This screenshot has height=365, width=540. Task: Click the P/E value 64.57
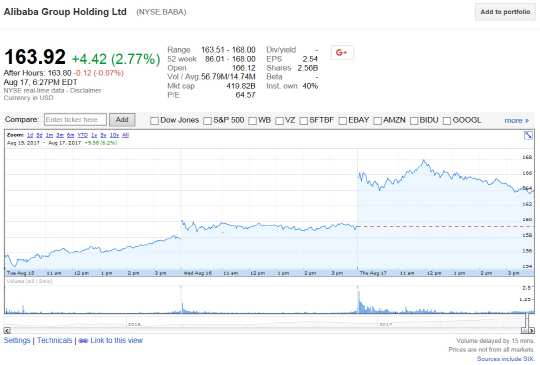pyautogui.click(x=245, y=95)
